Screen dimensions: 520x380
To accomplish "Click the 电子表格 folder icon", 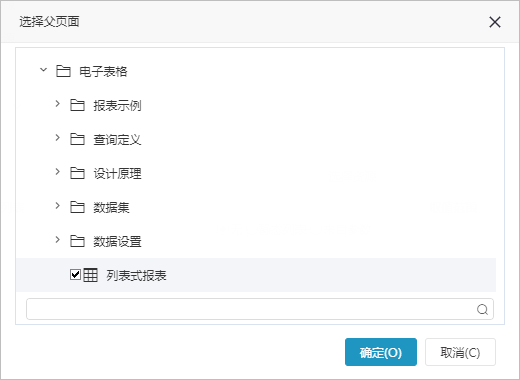I will (x=63, y=71).
